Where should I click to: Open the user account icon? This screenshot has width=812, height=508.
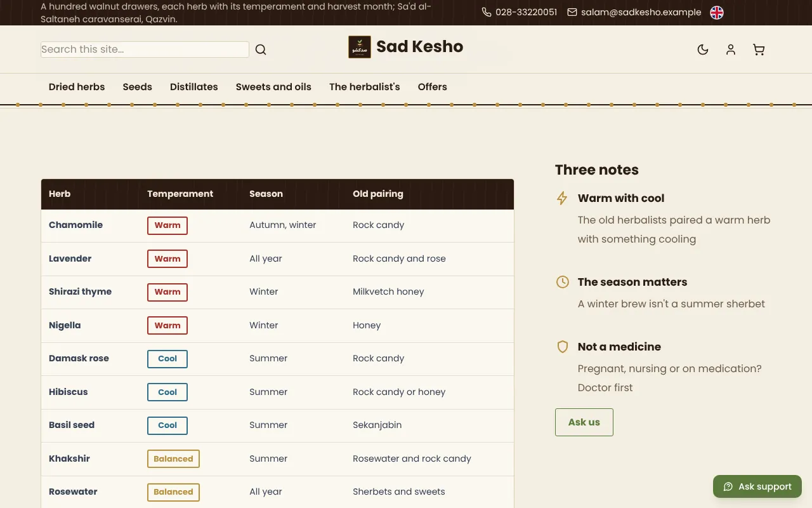(x=731, y=50)
